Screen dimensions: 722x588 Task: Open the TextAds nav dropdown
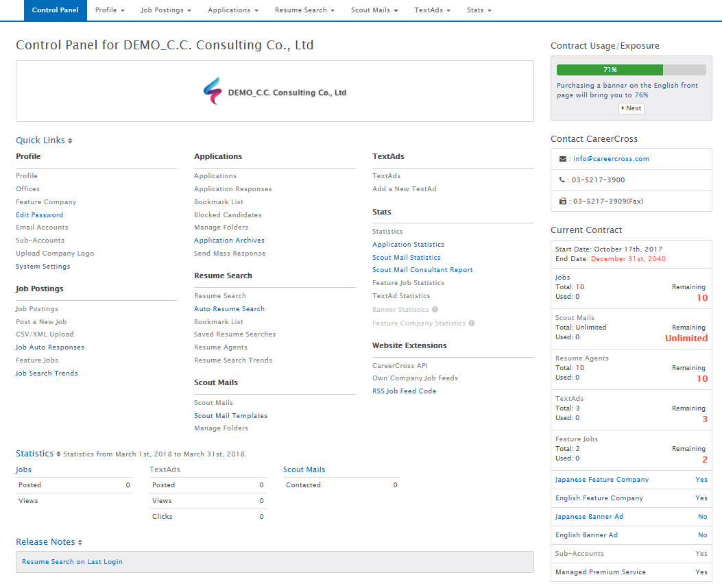432,10
